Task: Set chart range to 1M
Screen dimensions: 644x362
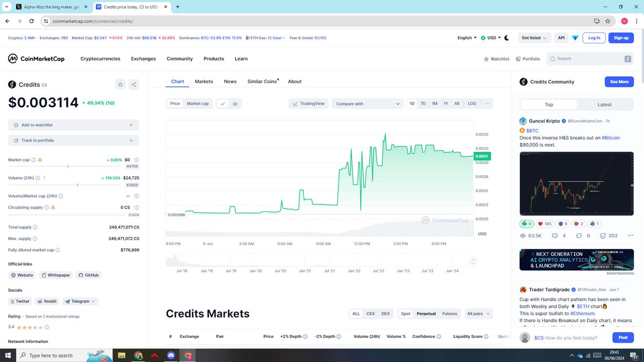Action: point(434,104)
